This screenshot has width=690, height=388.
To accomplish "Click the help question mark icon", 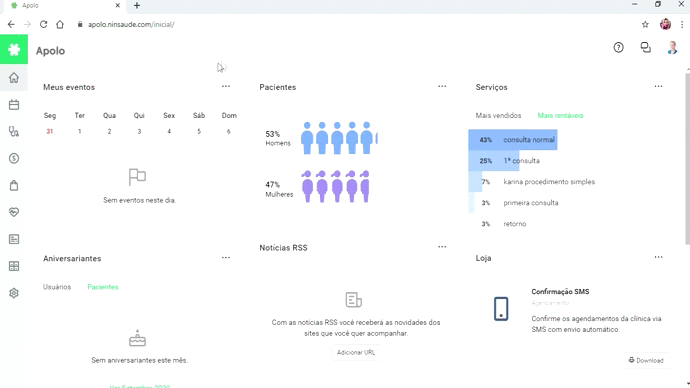I will tap(618, 48).
